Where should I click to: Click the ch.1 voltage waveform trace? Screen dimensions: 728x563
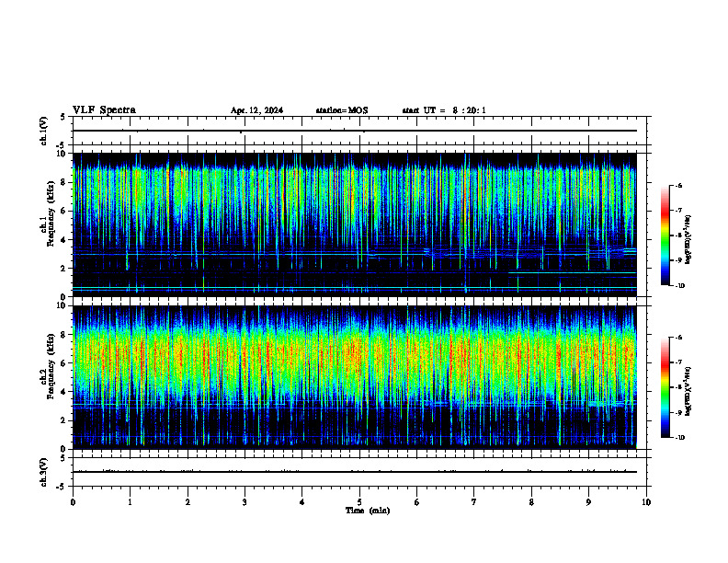(355, 131)
